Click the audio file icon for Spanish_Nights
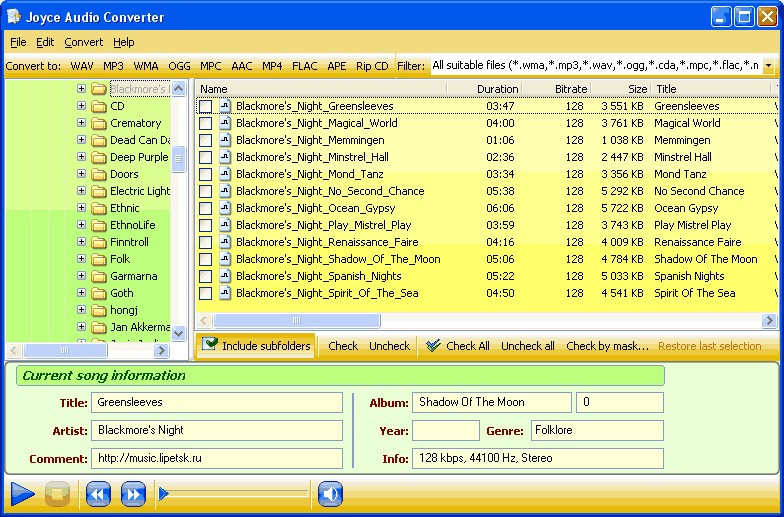 tap(225, 276)
